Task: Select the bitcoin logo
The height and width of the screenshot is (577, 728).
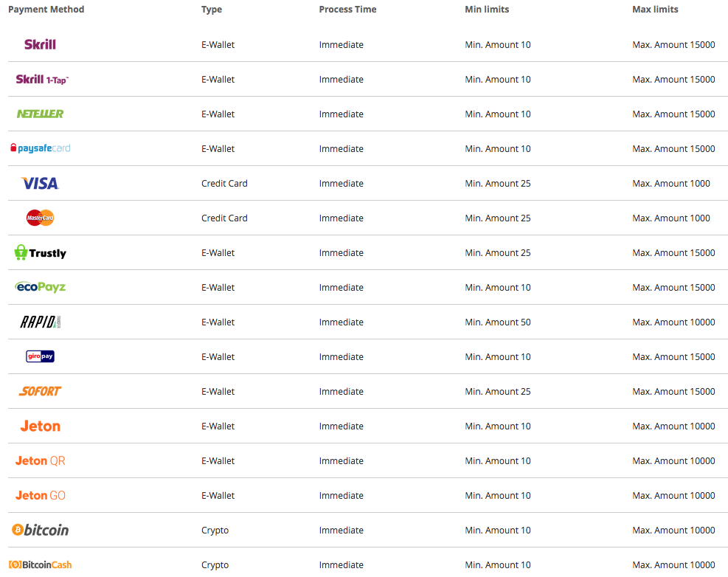Action: (40, 530)
